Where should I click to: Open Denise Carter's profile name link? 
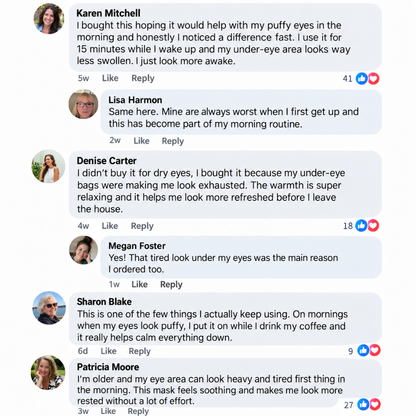107,161
